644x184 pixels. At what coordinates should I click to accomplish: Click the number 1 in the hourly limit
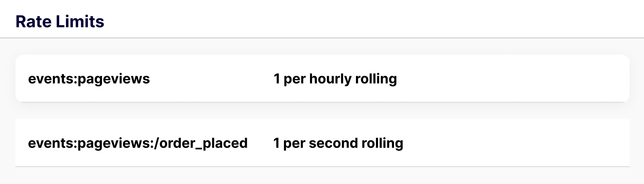click(277, 79)
